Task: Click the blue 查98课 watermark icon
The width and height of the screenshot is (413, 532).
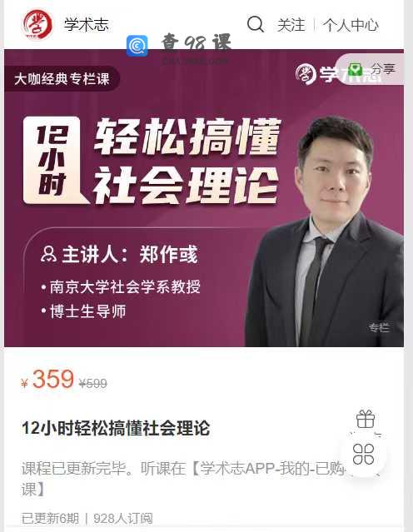Action: pos(137,46)
